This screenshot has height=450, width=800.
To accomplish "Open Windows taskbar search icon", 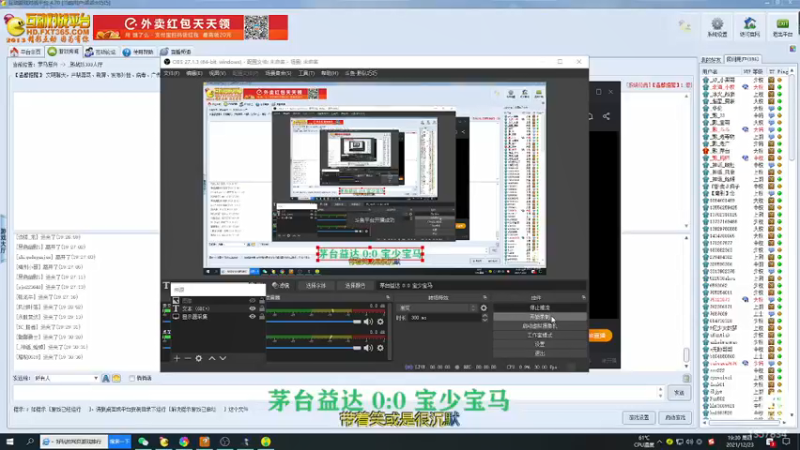I will click(x=30, y=441).
